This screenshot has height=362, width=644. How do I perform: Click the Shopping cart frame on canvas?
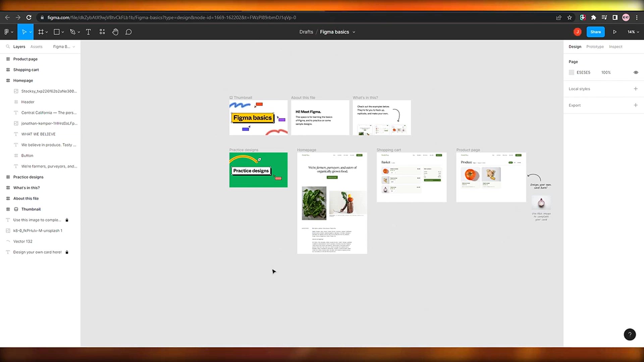coord(412,177)
